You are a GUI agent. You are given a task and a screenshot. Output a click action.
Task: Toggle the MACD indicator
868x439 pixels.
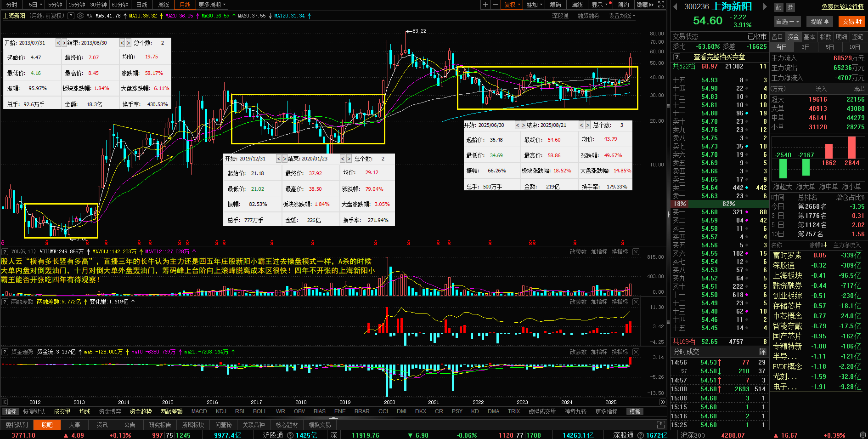(199, 411)
